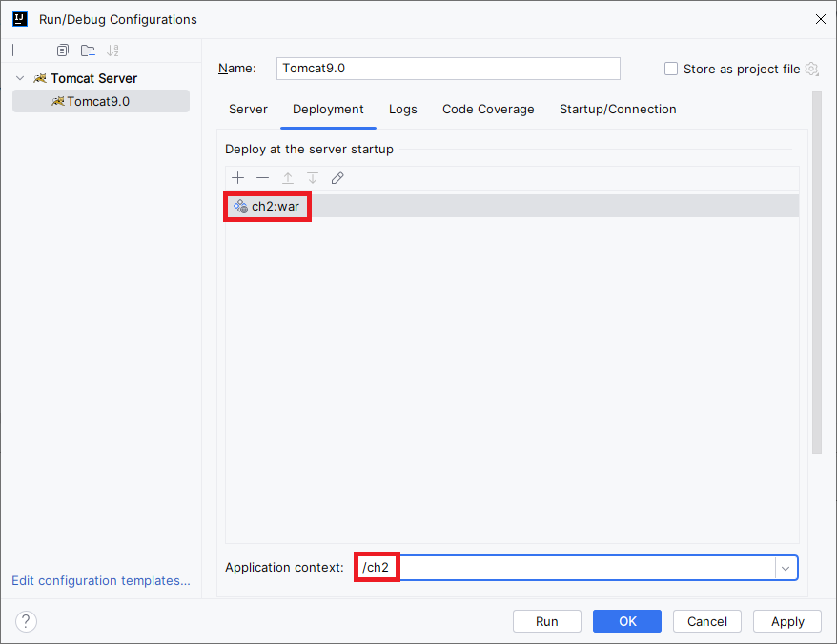Click the Cancel button
The image size is (837, 644).
[707, 621]
